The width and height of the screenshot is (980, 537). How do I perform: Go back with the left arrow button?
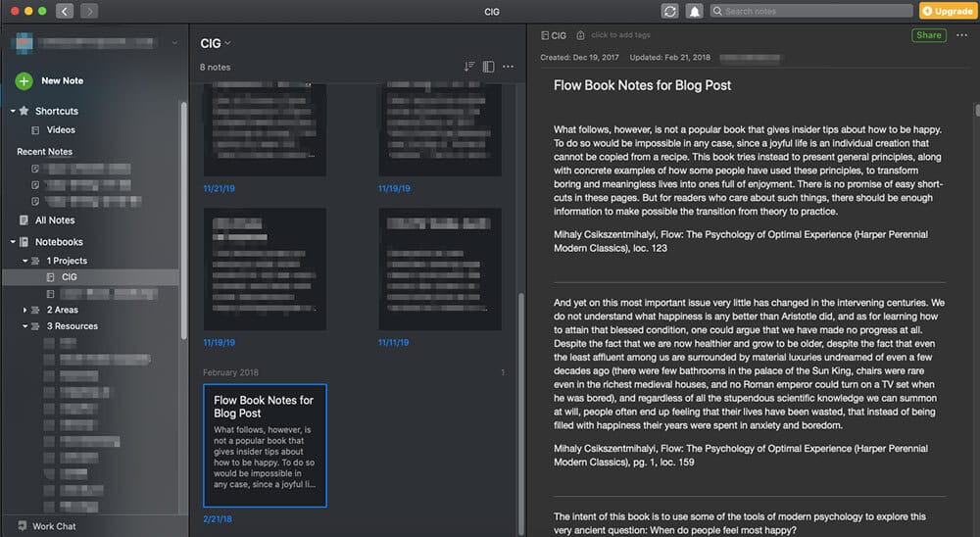[65, 11]
